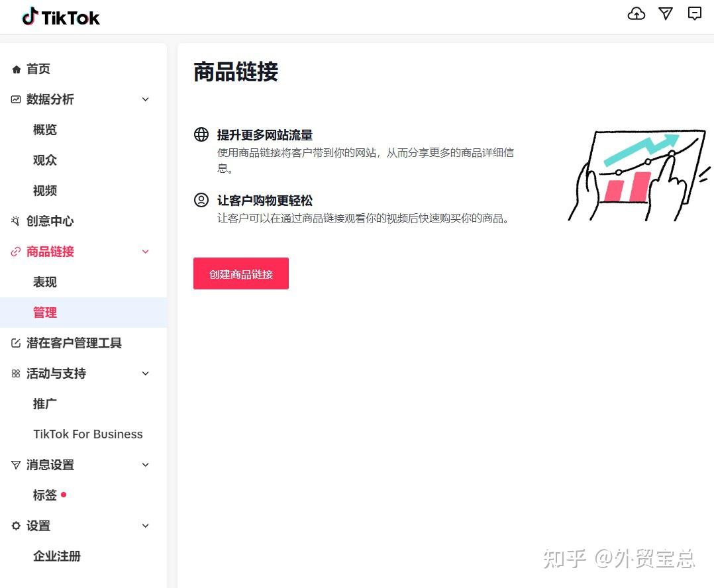Click the 企业注册 sidebar entry
Screen dimensions: 714x588
point(57,556)
